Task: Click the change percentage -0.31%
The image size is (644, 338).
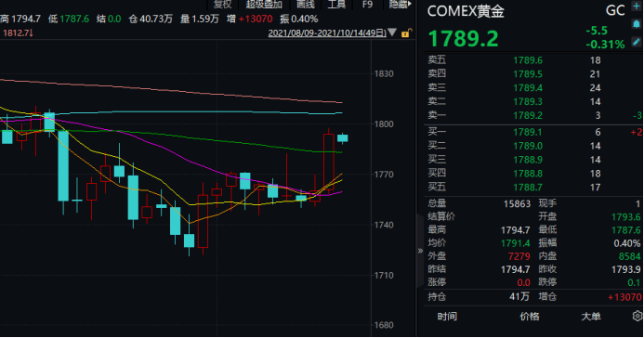Action: tap(605, 45)
